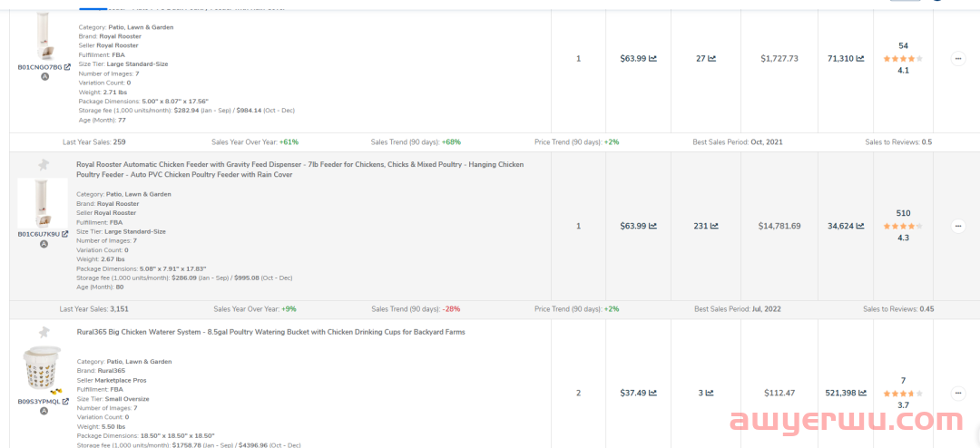Screen dimensions: 980x448
Task: Open more options menu for first product row
Action: (x=958, y=59)
